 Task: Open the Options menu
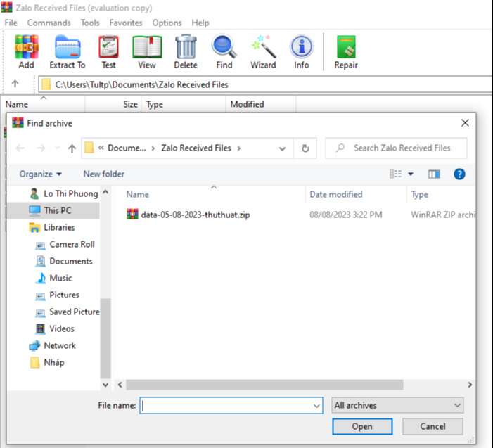click(x=167, y=23)
